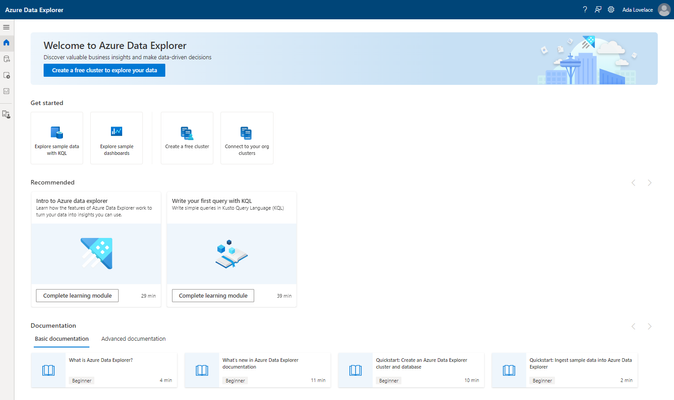
Task: Click the Connect to your org clusters icon
Action: (x=246, y=133)
